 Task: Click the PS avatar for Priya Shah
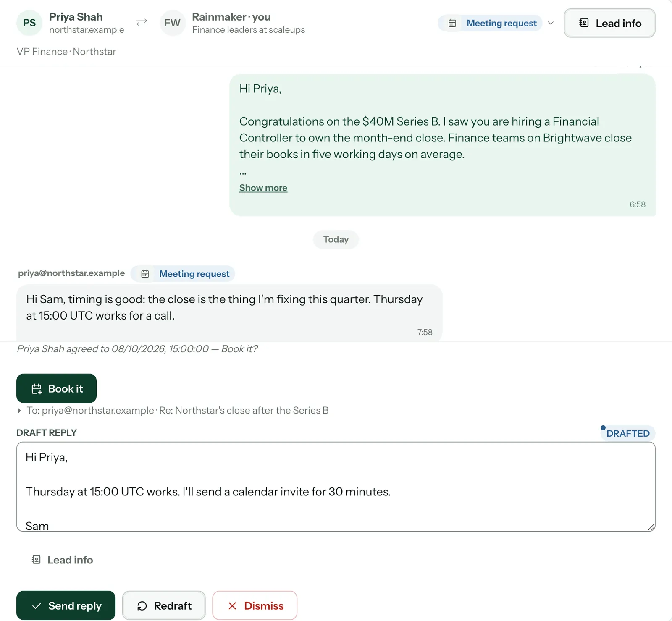tap(29, 23)
